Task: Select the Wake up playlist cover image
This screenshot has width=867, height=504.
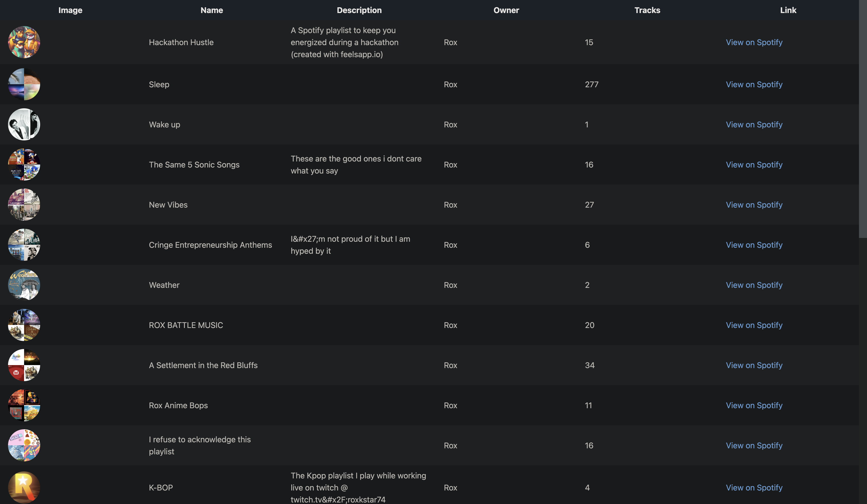Action: pos(24,124)
